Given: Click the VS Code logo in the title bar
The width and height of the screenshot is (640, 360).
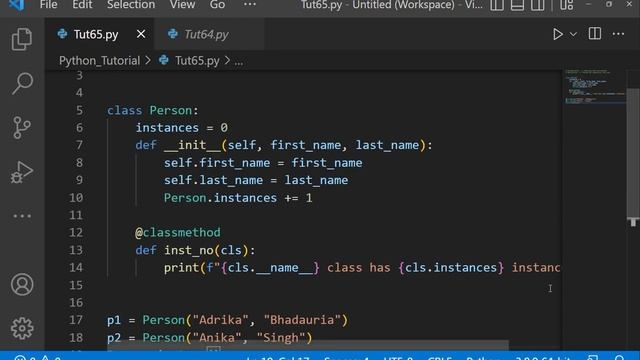Looking at the screenshot, I should tap(16, 5).
